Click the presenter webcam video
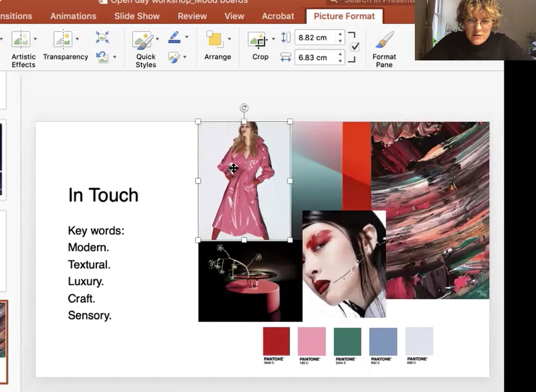 coord(475,30)
